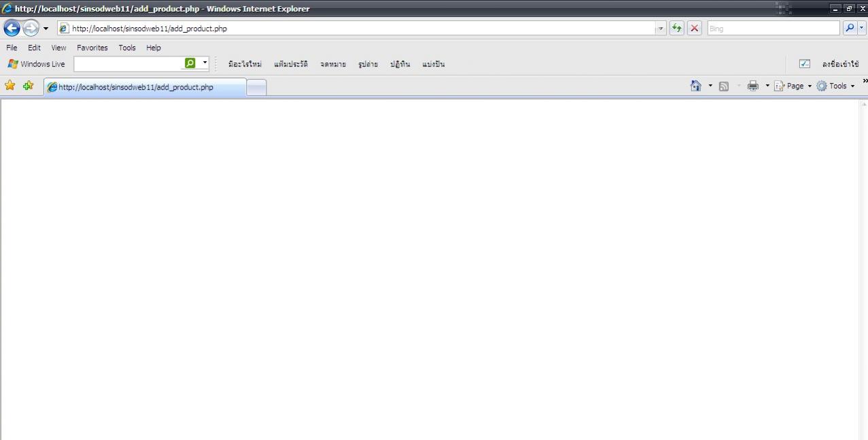Click the รูปถ่าย toolbar link
This screenshot has height=440, width=868.
pos(368,64)
